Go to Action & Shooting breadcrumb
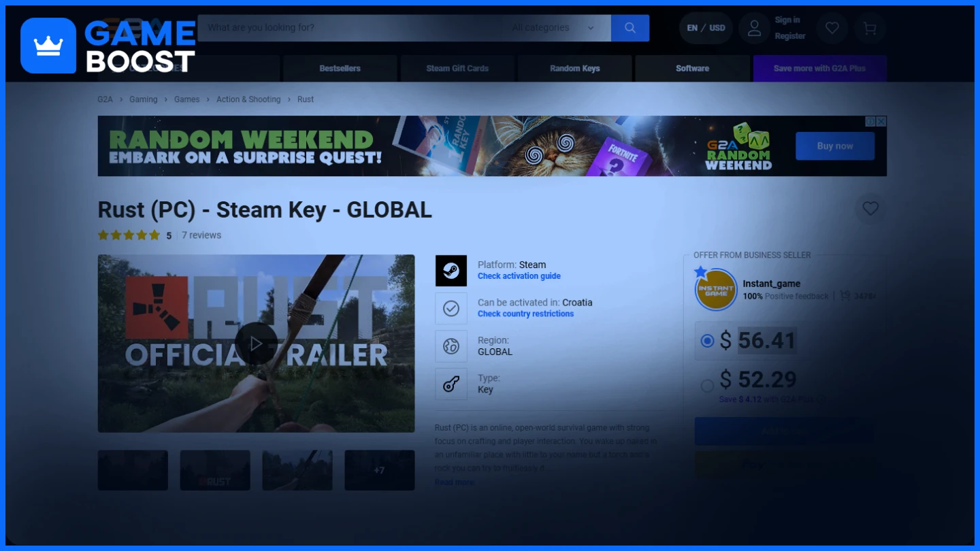This screenshot has height=551, width=980. (248, 99)
